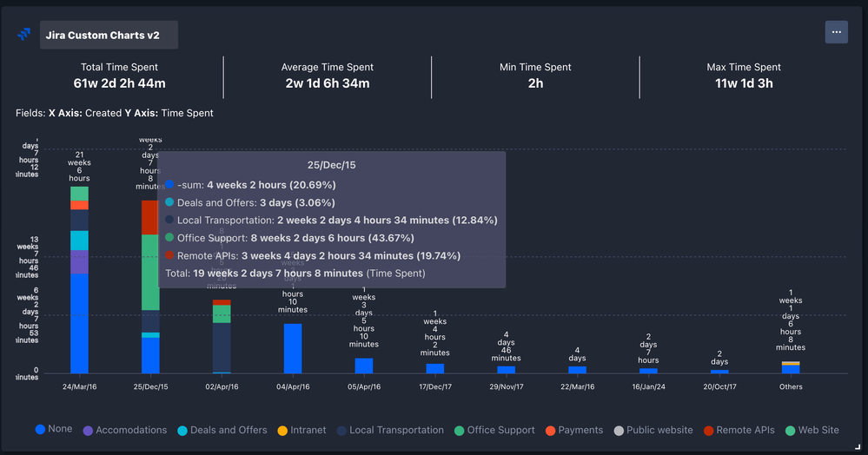Screen dimensions: 868x455
Task: Click the Fields X Axis Created text
Action: point(115,113)
